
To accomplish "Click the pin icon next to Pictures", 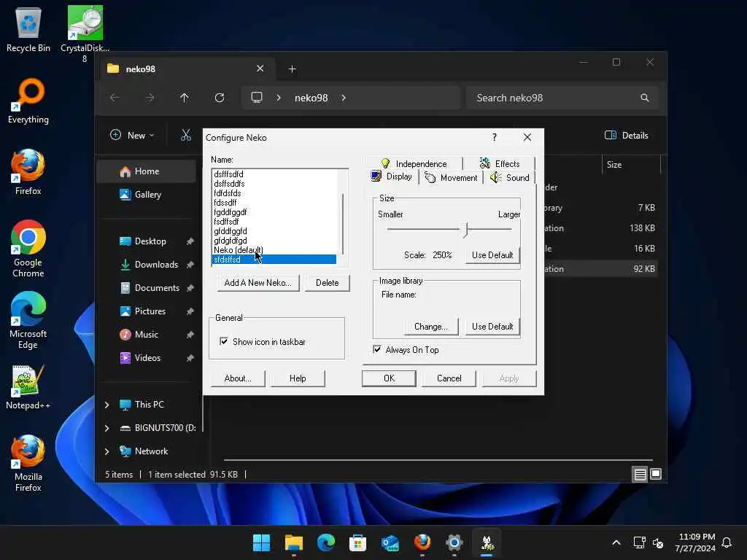I will [190, 311].
